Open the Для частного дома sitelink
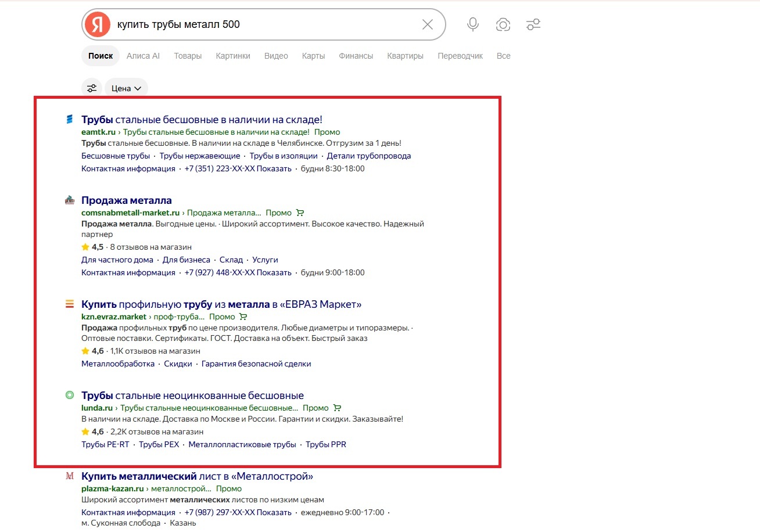Image resolution: width=760 pixels, height=532 pixels. 117,260
